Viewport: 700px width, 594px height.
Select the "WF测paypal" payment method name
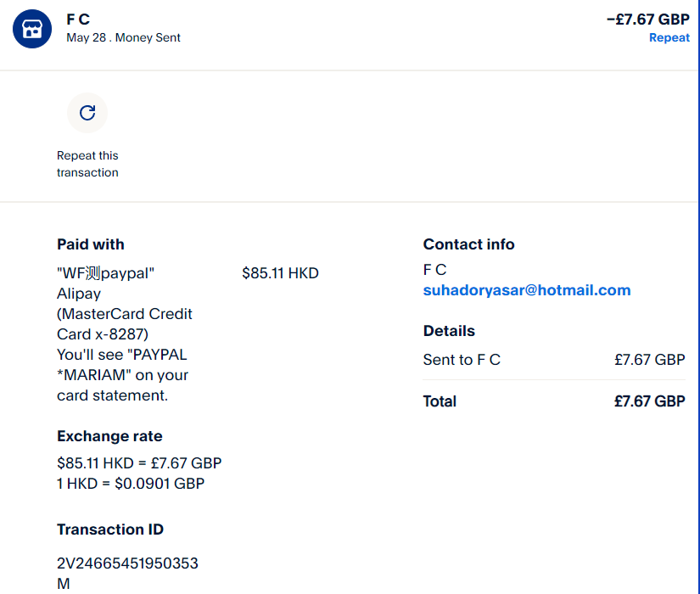point(106,273)
